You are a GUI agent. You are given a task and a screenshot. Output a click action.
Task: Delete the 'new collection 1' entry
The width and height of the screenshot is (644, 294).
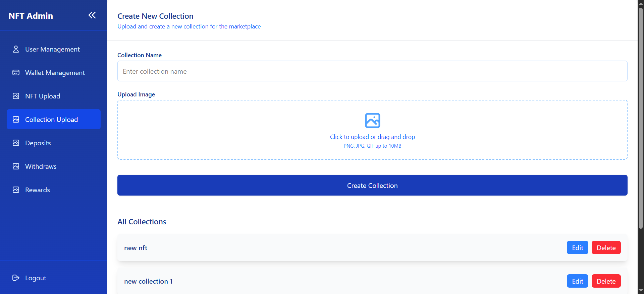(x=606, y=281)
